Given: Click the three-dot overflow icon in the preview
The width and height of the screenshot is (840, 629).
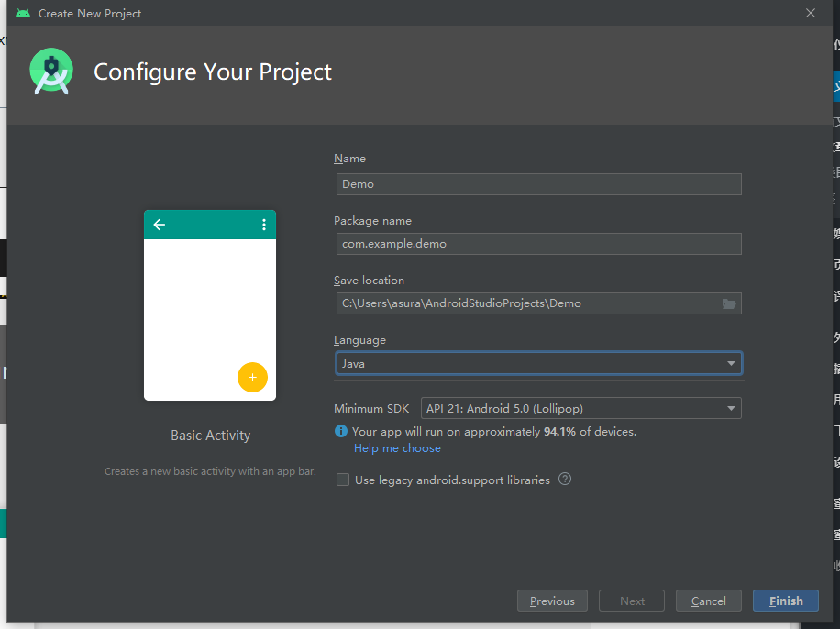Looking at the screenshot, I should tap(264, 225).
